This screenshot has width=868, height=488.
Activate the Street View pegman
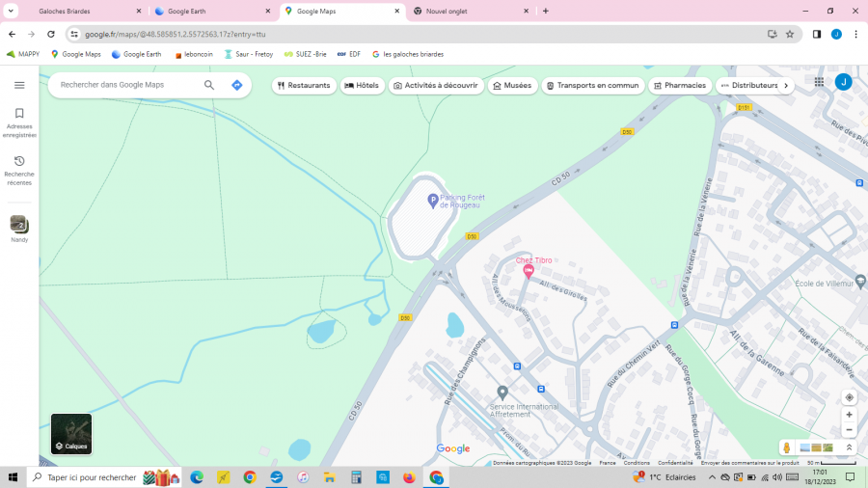click(x=787, y=447)
